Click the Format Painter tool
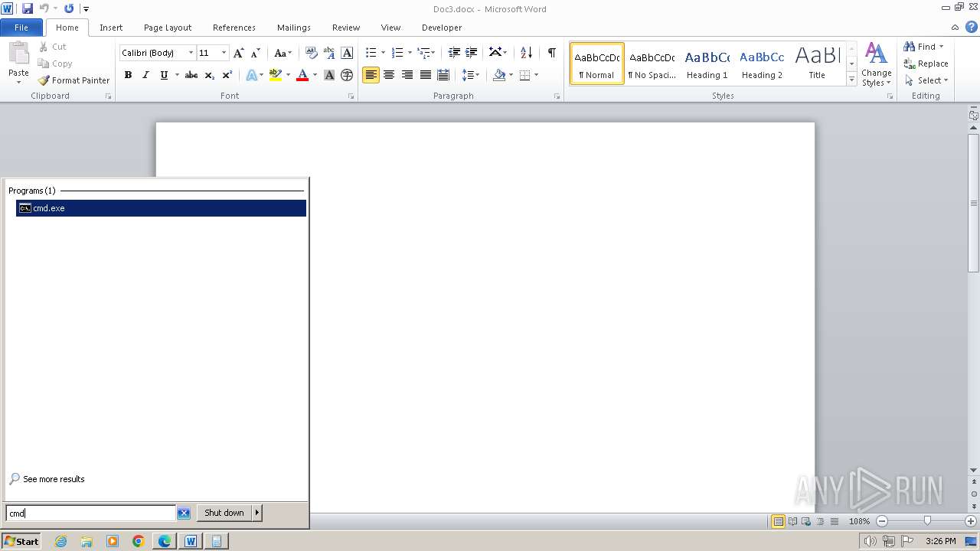 [x=74, y=80]
